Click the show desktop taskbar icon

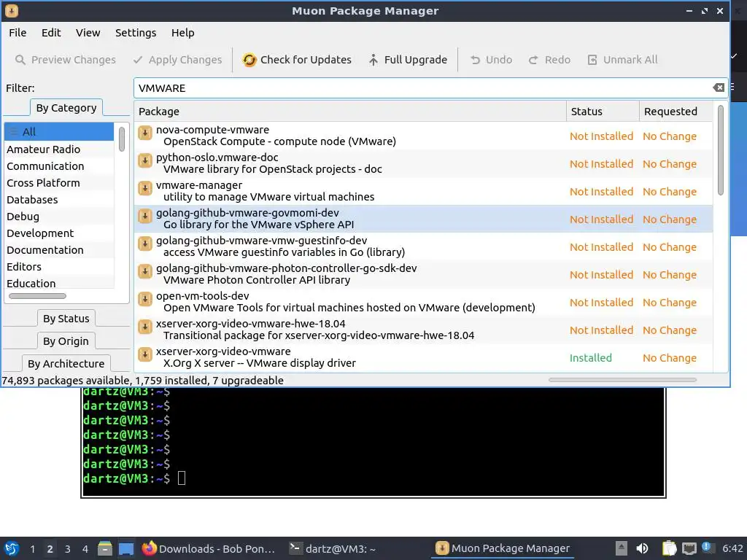point(125,548)
